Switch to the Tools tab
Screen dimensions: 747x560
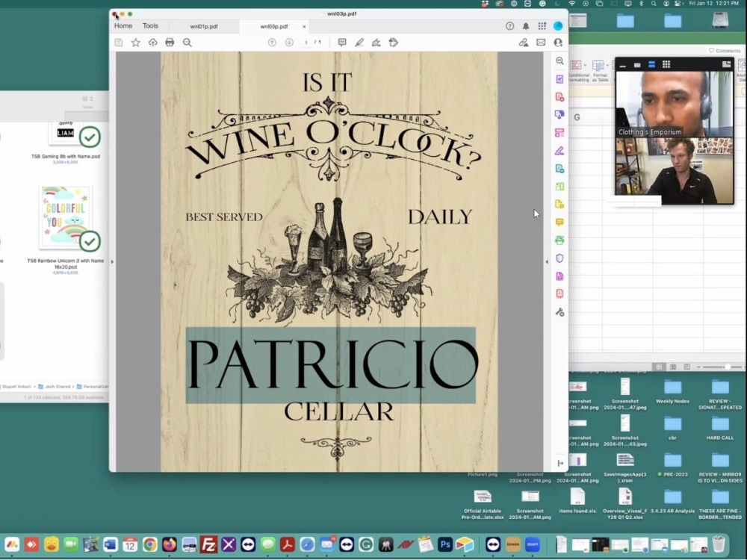(150, 25)
